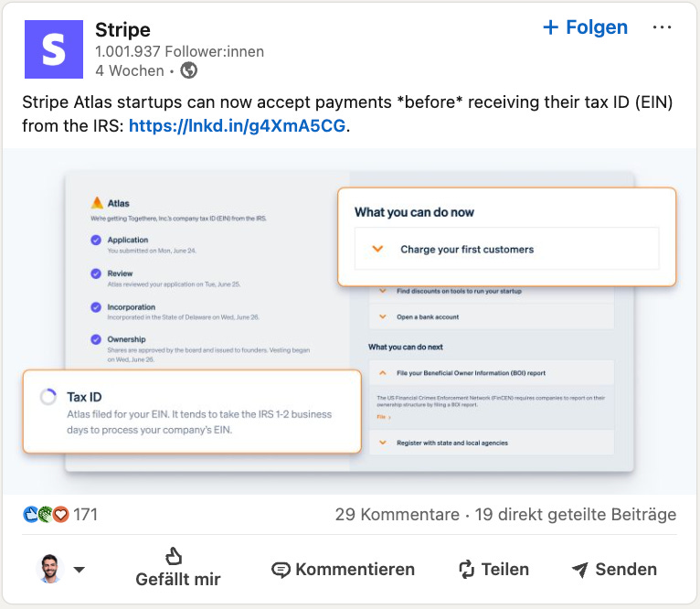This screenshot has height=609, width=700.
Task: View the 29 Kommentare
Action: pyautogui.click(x=398, y=515)
